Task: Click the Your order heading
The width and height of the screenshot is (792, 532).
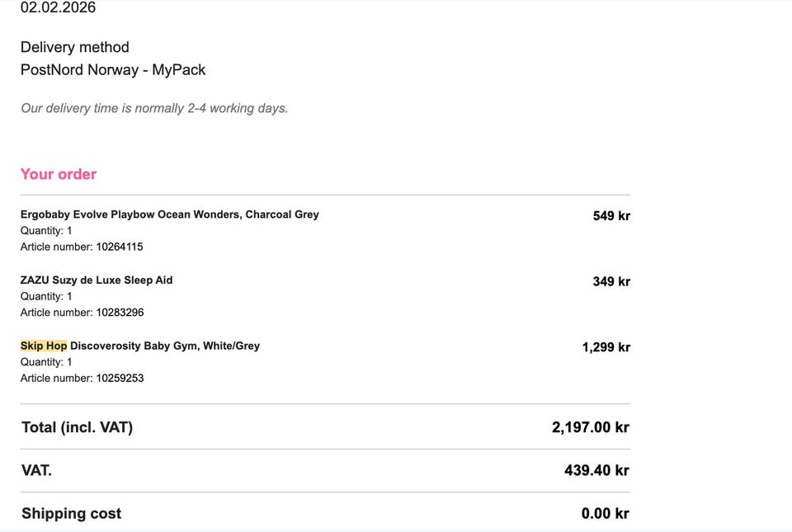Action: 59,174
